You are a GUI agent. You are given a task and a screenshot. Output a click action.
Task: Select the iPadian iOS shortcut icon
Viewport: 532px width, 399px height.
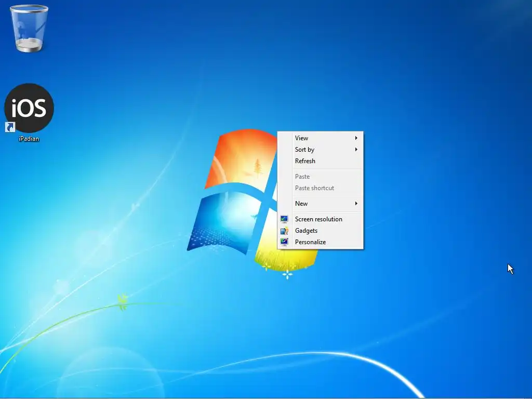click(x=29, y=108)
